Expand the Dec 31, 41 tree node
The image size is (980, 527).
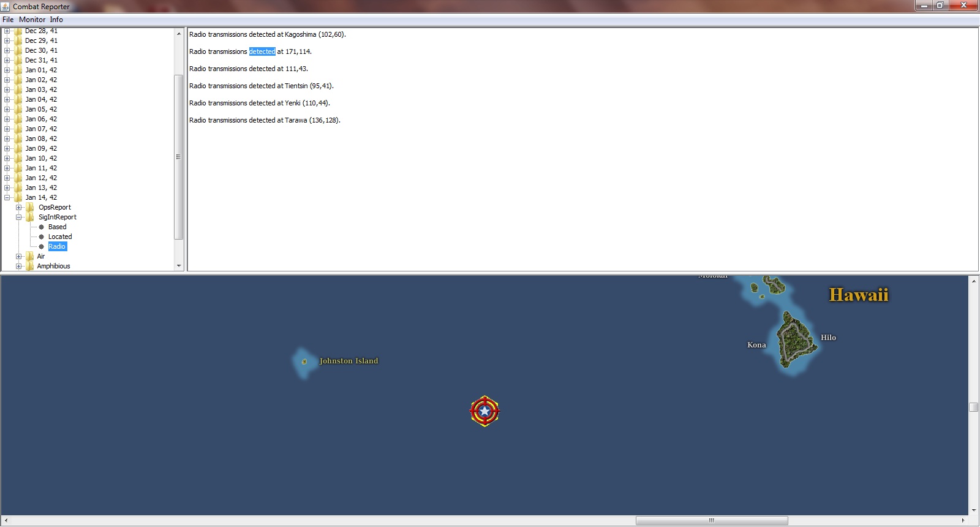pos(7,60)
